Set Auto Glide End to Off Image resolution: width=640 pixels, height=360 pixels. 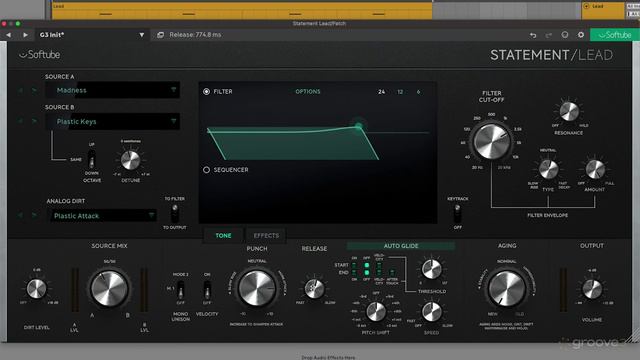tap(367, 273)
